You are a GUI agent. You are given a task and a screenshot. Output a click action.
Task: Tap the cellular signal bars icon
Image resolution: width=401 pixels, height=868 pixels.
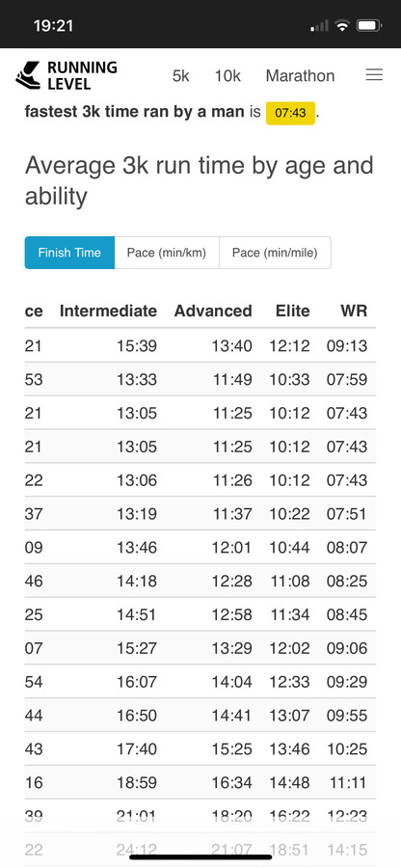(x=320, y=25)
